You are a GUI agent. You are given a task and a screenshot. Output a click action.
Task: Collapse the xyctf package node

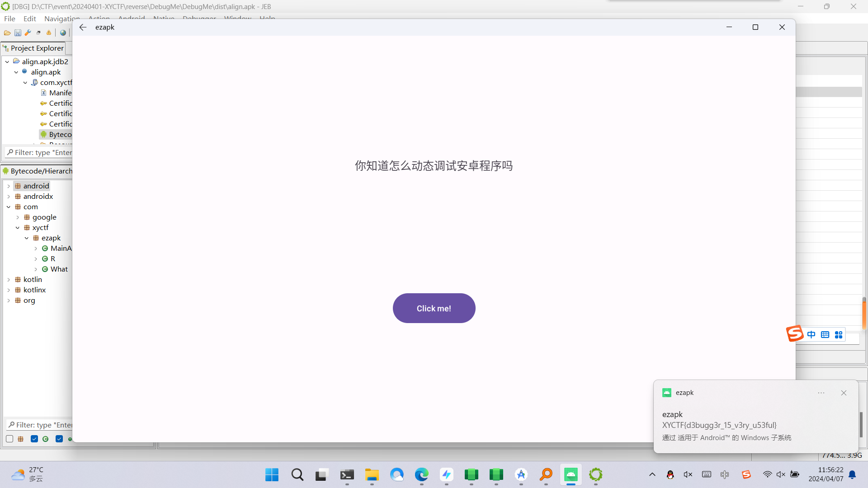point(18,228)
